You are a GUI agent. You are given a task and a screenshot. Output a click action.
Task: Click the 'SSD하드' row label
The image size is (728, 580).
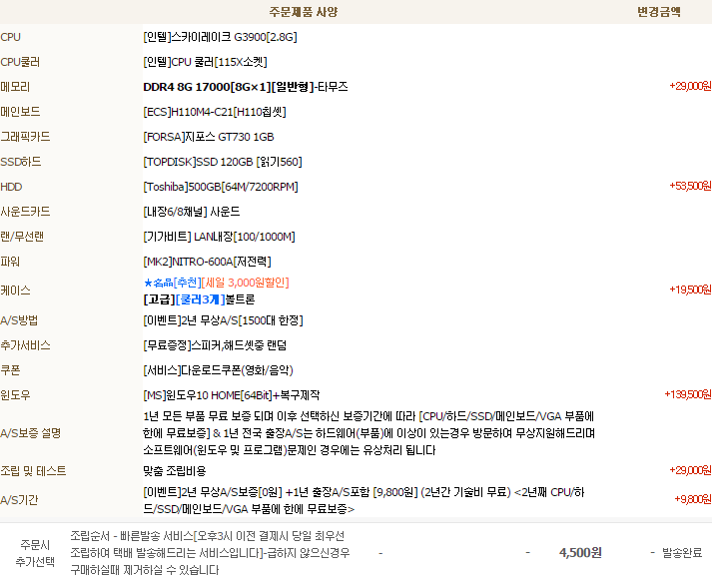coord(21,162)
